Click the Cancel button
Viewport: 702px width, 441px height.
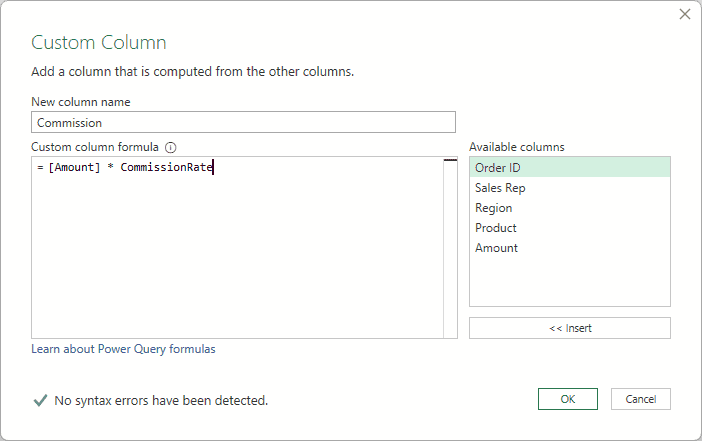640,399
